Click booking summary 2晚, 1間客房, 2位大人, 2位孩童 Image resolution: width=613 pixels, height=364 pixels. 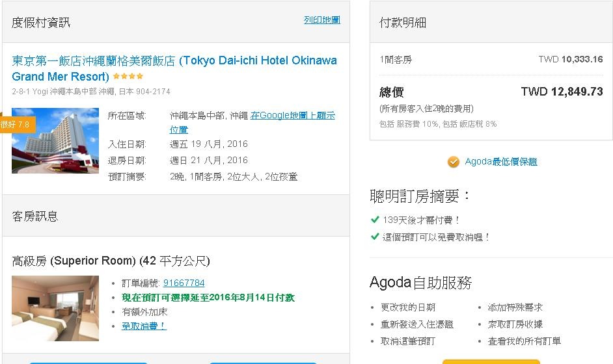click(234, 177)
